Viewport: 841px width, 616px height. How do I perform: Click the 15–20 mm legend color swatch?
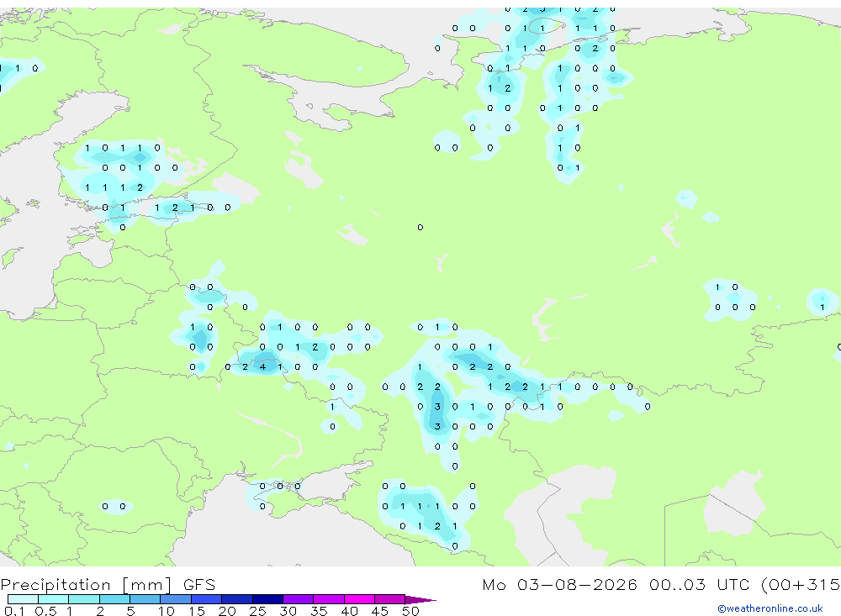coord(207,599)
